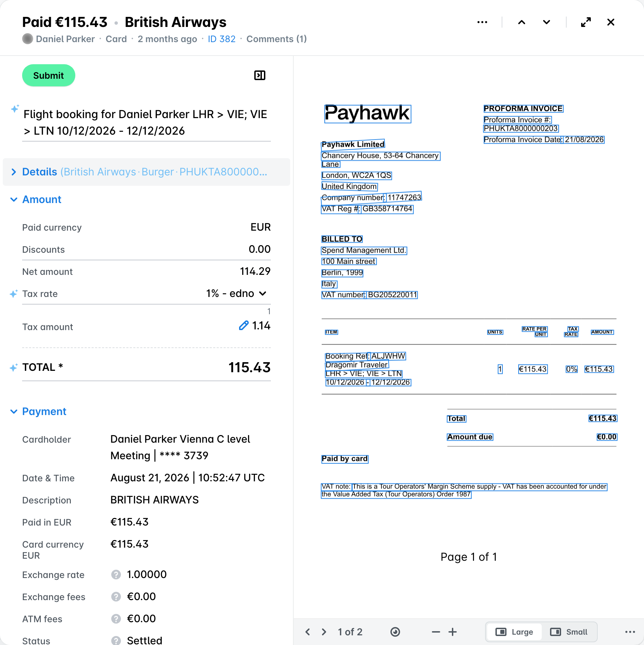Viewport: 644px width, 645px height.
Task: Zoom in on the document preview
Action: [453, 632]
